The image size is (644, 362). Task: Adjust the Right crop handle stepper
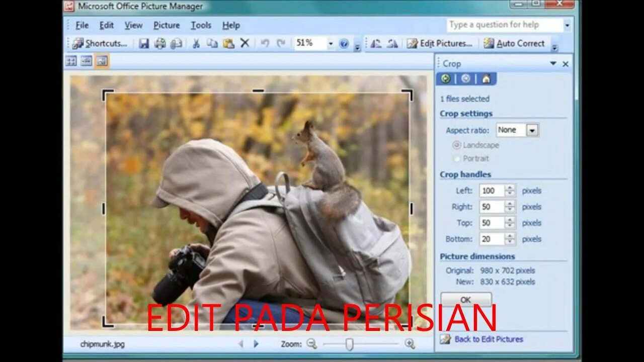click(x=510, y=207)
